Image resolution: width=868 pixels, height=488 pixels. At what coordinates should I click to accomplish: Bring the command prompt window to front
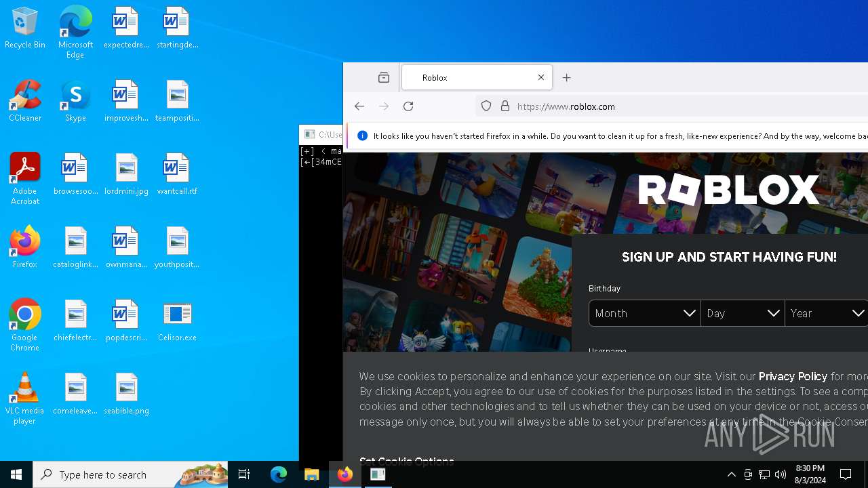tap(321, 134)
